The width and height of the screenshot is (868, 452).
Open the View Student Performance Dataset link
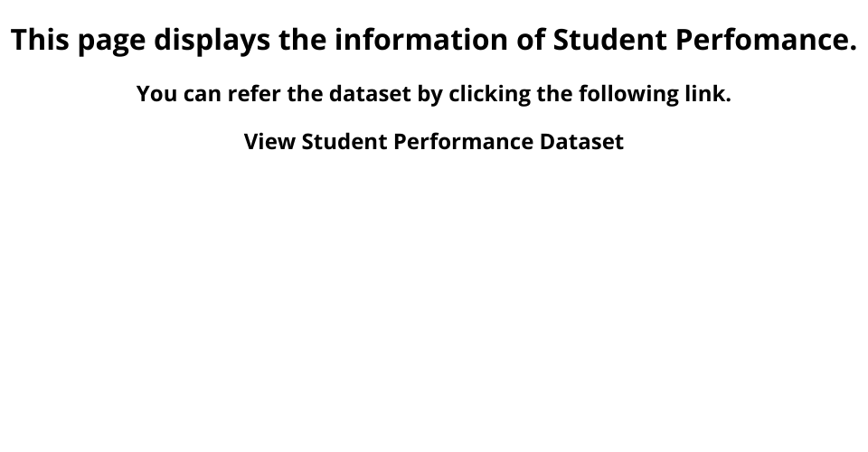[x=433, y=142]
